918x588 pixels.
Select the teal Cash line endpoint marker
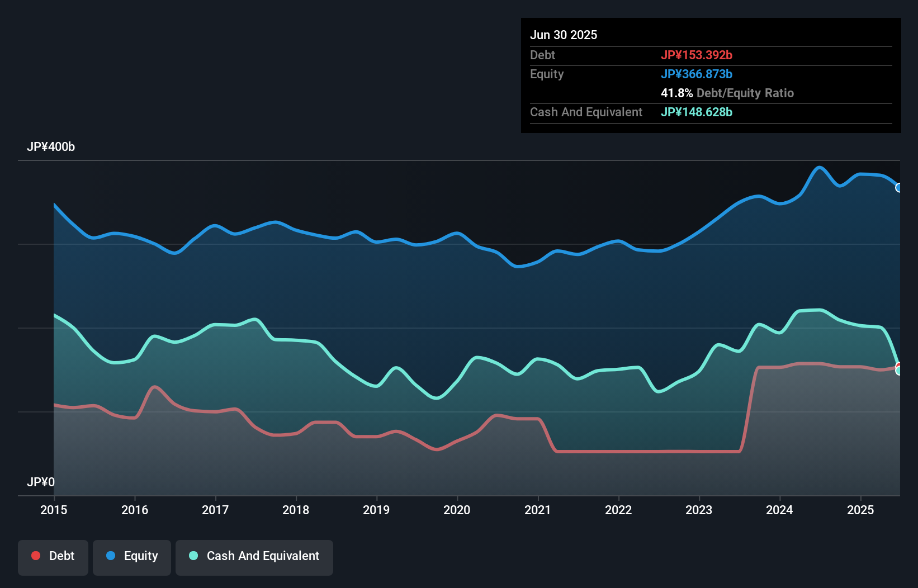click(x=899, y=371)
